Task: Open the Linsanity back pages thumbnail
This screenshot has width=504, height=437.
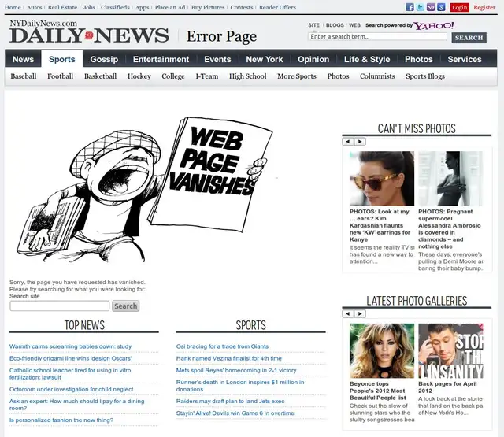Action: click(x=450, y=351)
